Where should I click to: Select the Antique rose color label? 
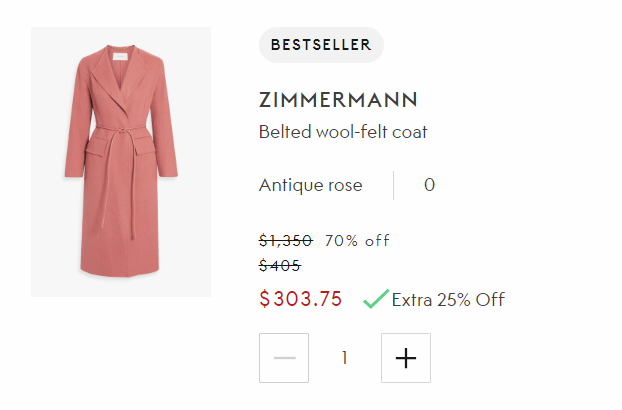(x=311, y=185)
